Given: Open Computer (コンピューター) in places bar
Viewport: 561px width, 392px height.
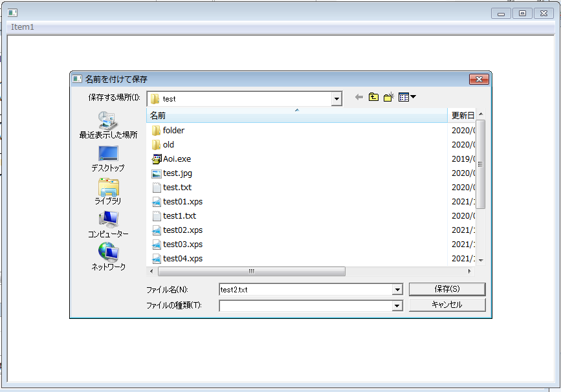Looking at the screenshot, I should click(x=108, y=224).
